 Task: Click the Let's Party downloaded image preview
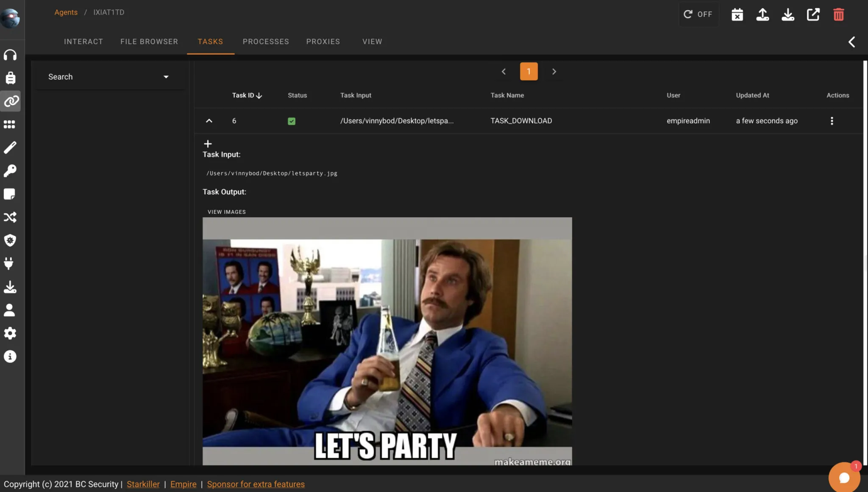coord(387,341)
